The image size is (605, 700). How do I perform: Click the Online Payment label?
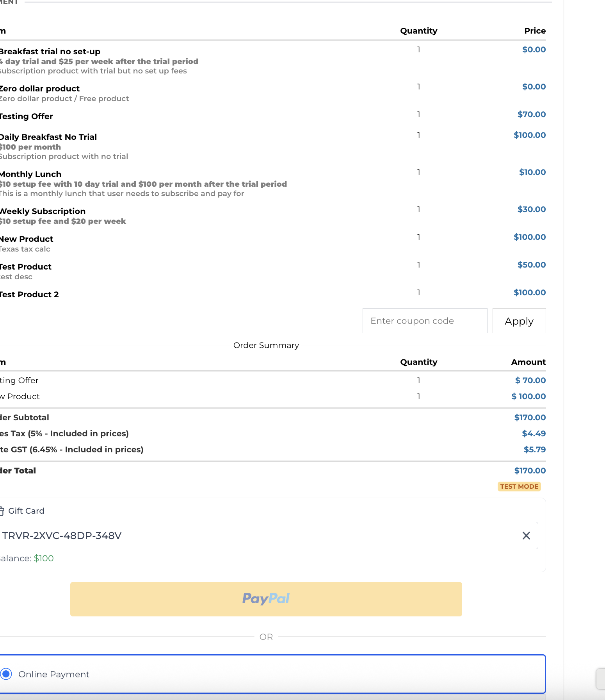coord(54,674)
